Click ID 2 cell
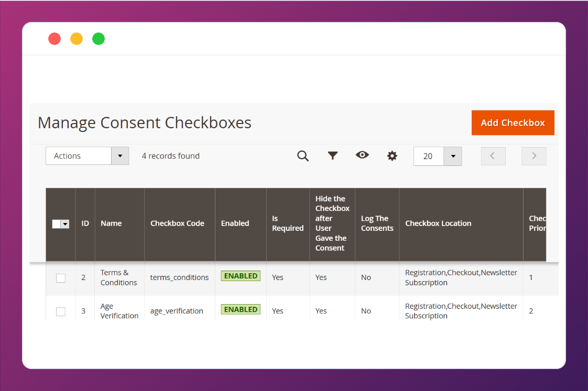 point(84,277)
